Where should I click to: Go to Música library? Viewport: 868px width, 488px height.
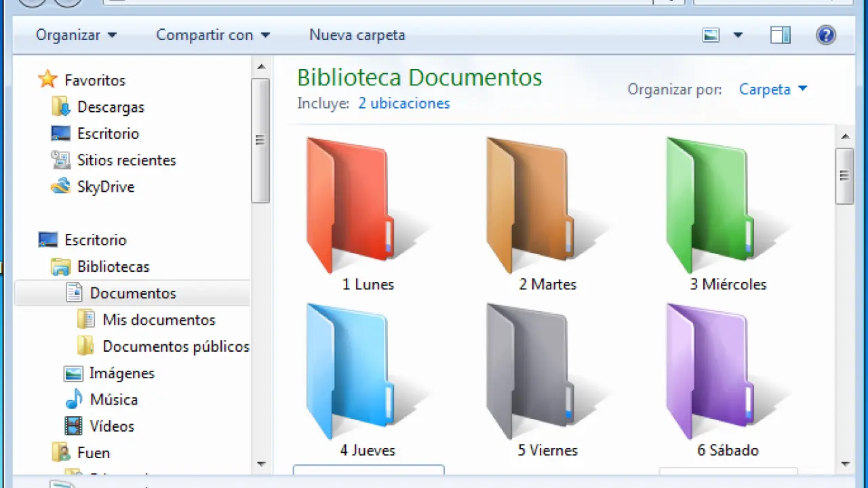(113, 400)
